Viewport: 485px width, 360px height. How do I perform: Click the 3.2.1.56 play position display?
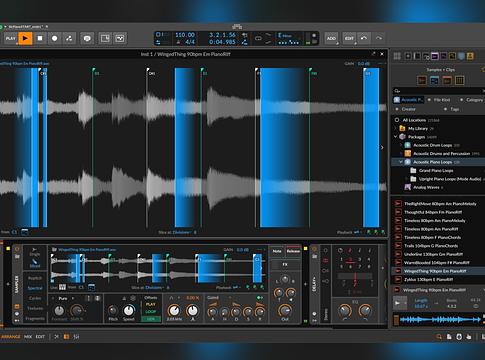(222, 35)
